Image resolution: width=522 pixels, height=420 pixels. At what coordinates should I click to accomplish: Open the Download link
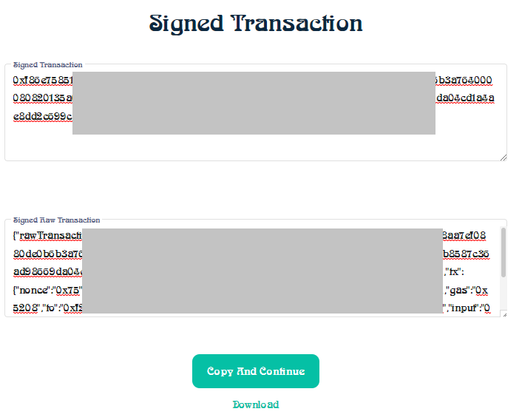point(256,404)
